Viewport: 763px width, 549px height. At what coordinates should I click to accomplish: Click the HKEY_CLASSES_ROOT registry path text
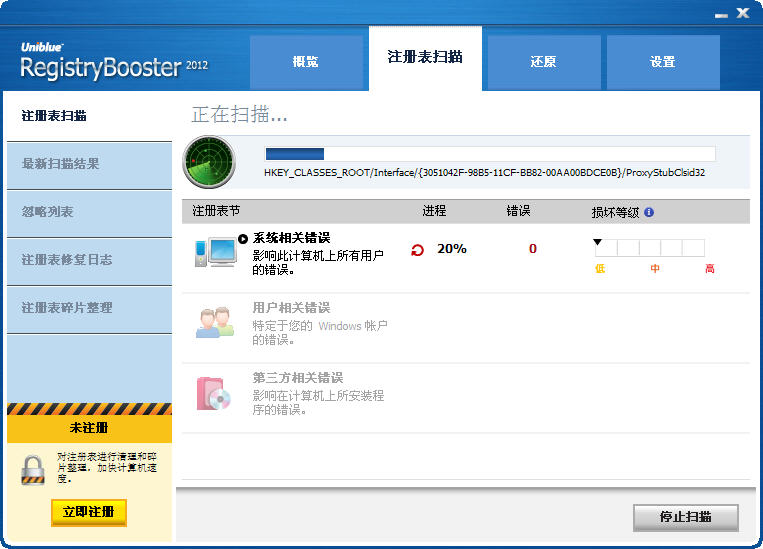(x=485, y=173)
